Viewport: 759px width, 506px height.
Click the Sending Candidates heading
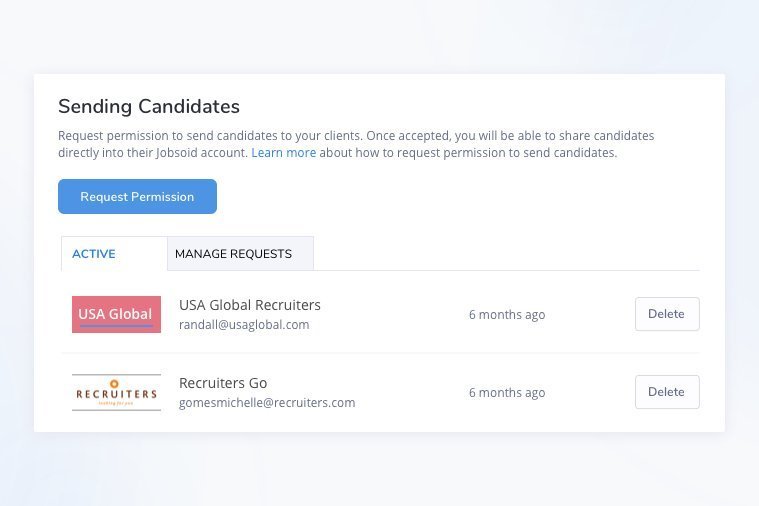148,106
